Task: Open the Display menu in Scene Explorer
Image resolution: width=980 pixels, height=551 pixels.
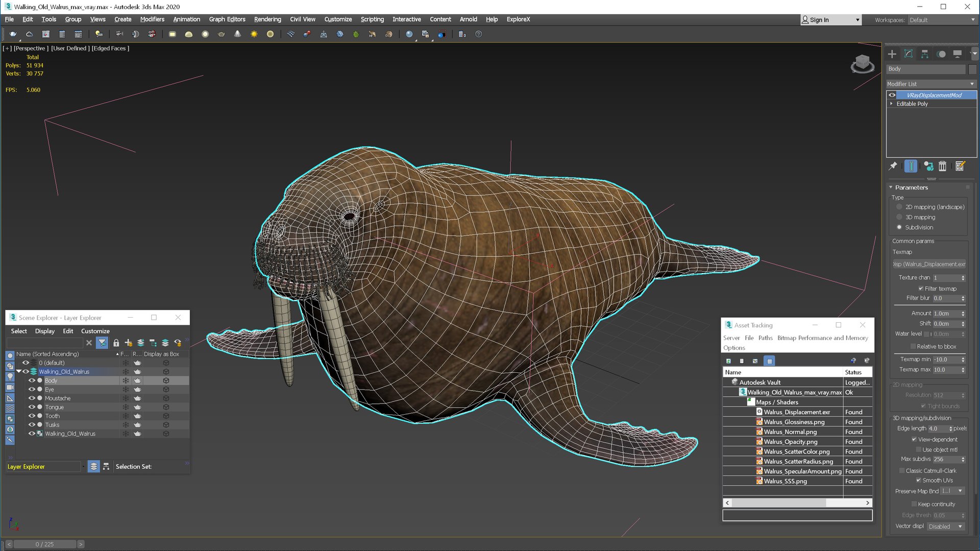Action: (x=45, y=331)
